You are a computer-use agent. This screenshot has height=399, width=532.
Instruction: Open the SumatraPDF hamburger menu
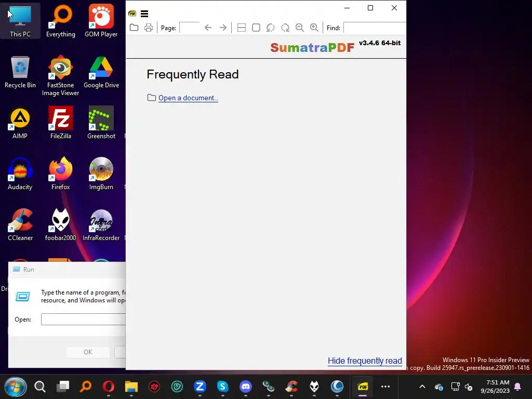(144, 14)
